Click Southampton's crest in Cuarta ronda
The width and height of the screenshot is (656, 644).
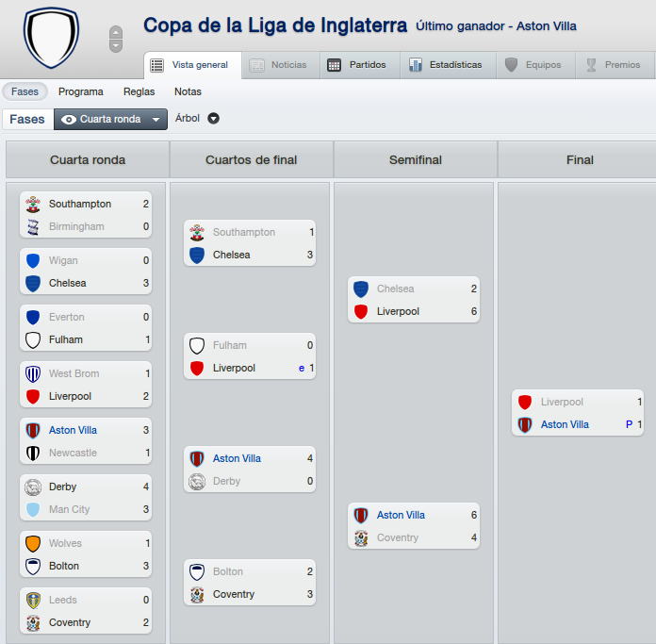coord(33,205)
